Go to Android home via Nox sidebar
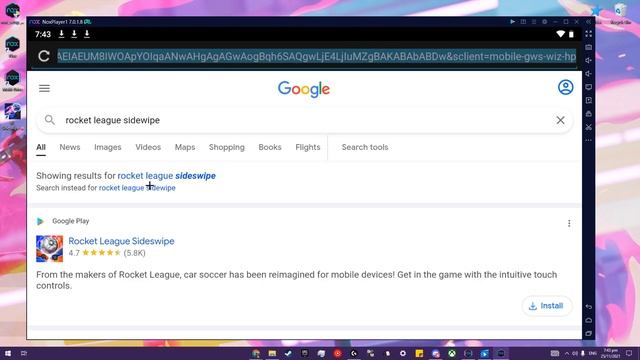640x360 pixels. coord(588,320)
